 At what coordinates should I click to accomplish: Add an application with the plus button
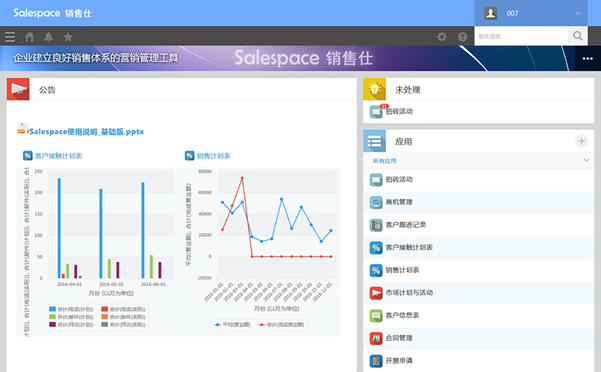pyautogui.click(x=581, y=141)
